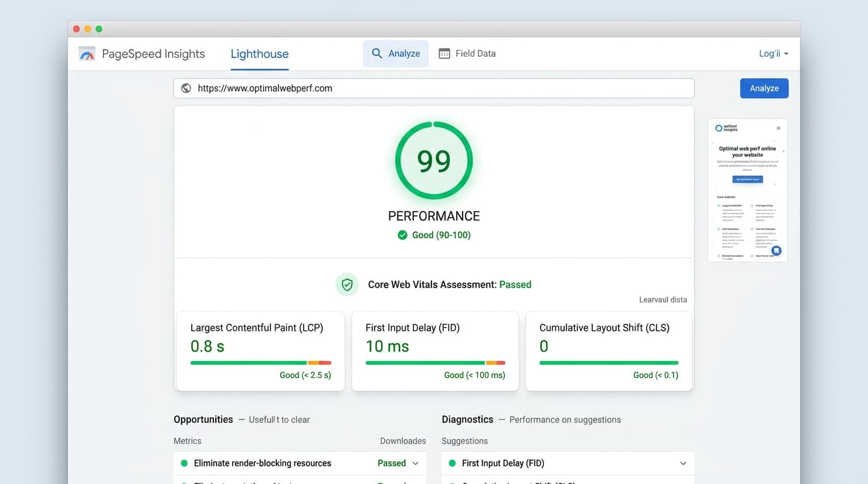Image resolution: width=868 pixels, height=484 pixels.
Task: Click the hamburger menu icon in the preview thumbnail
Action: [778, 128]
